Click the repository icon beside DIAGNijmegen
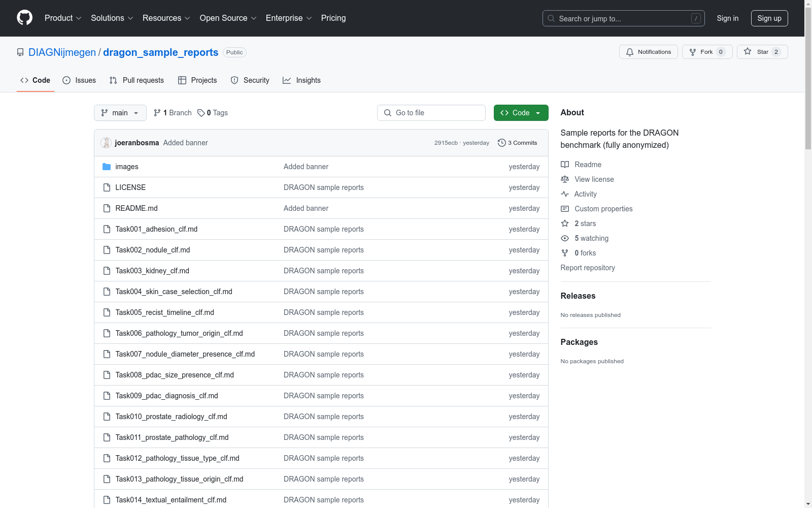Image resolution: width=812 pixels, height=508 pixels. point(20,52)
